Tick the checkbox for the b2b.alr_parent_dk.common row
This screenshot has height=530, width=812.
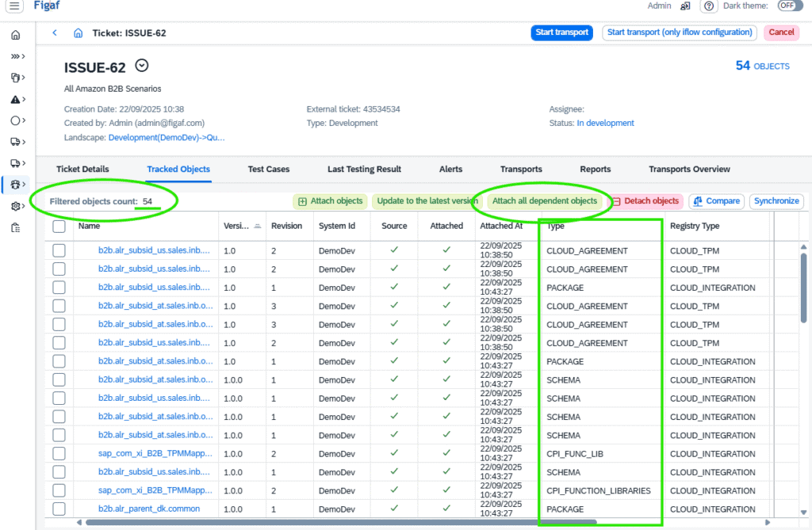coord(59,509)
